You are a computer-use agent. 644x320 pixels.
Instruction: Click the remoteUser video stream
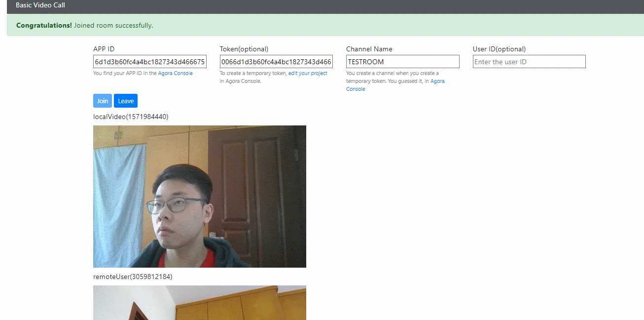[x=200, y=303]
